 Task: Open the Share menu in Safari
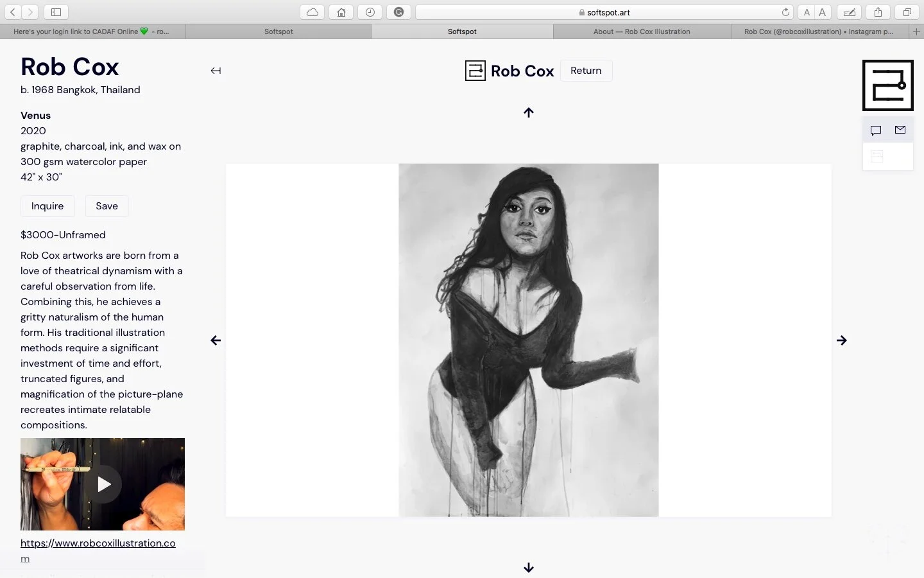click(878, 12)
